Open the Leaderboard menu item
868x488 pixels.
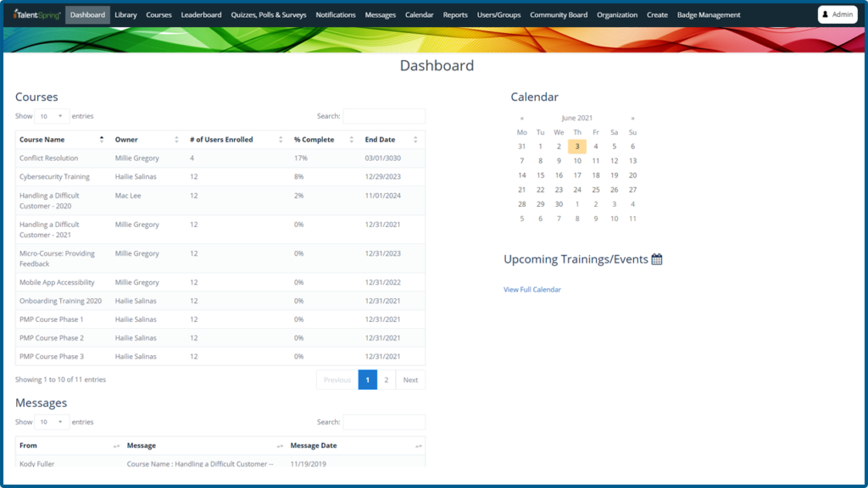201,14
